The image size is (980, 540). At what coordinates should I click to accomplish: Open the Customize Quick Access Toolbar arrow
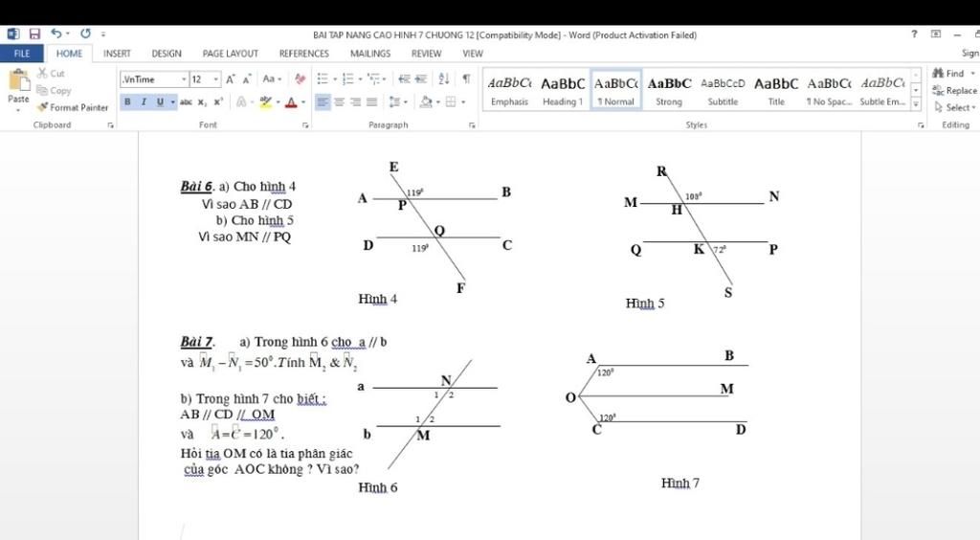pyautogui.click(x=103, y=34)
